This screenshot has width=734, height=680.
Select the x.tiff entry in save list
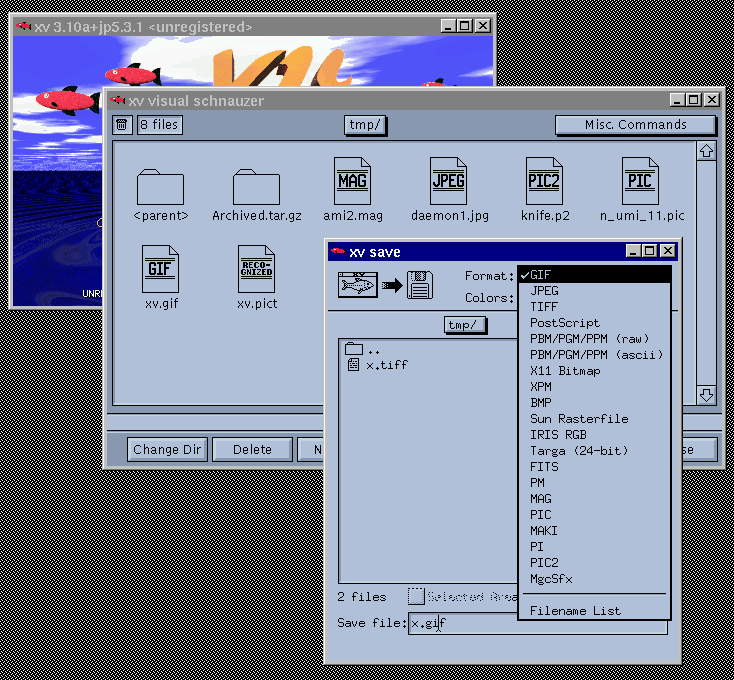(387, 365)
